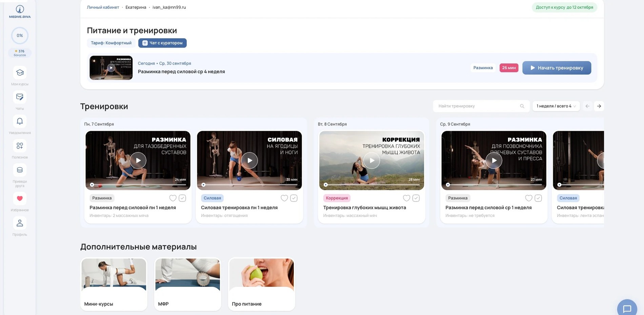The width and height of the screenshot is (644, 315).
Task: Open the 376 bonuses badge
Action: (20, 53)
